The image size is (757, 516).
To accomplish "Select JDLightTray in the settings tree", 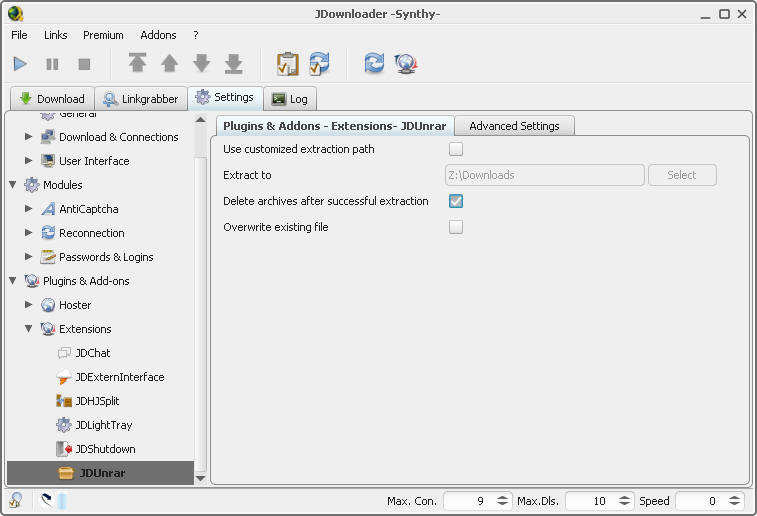I will [x=104, y=425].
